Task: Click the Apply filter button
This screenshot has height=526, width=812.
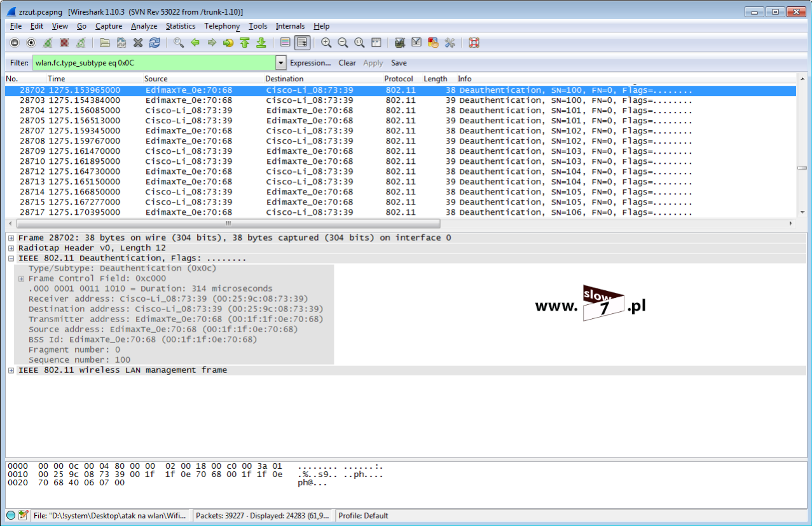Action: 373,63
